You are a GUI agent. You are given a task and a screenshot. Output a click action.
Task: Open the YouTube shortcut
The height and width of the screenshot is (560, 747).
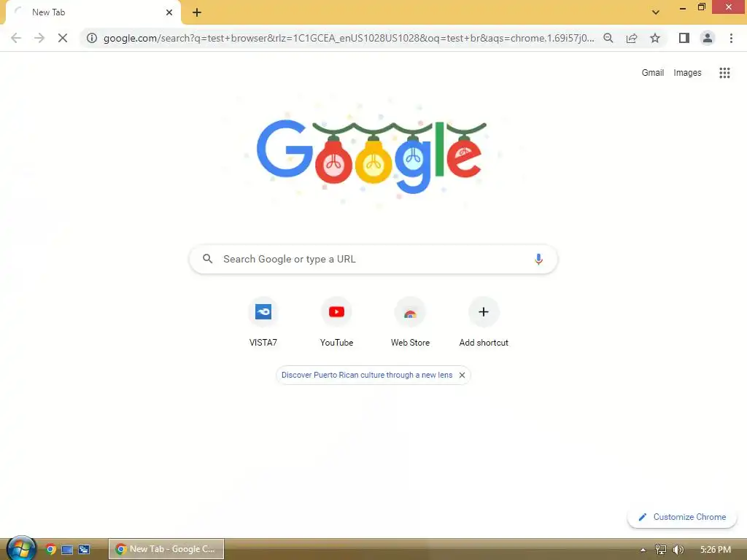tap(336, 322)
